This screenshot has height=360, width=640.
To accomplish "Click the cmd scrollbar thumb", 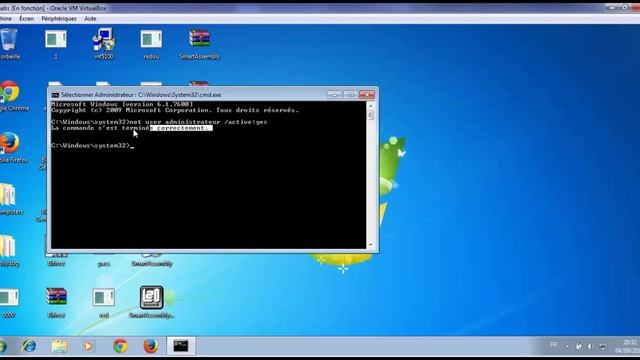I will (x=371, y=115).
